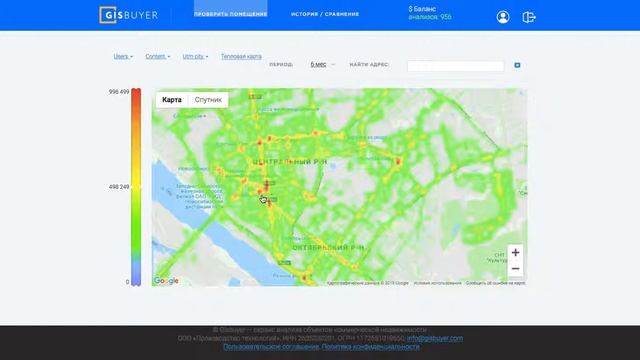Open the Проверить помещение tab
The width and height of the screenshot is (640, 360).
[231, 14]
